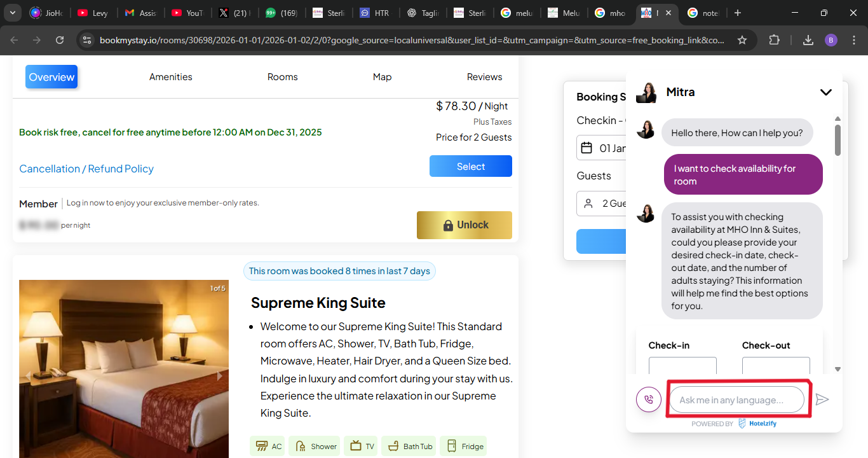
Task: Click the Fridge amenity chip
Action: pyautogui.click(x=463, y=446)
